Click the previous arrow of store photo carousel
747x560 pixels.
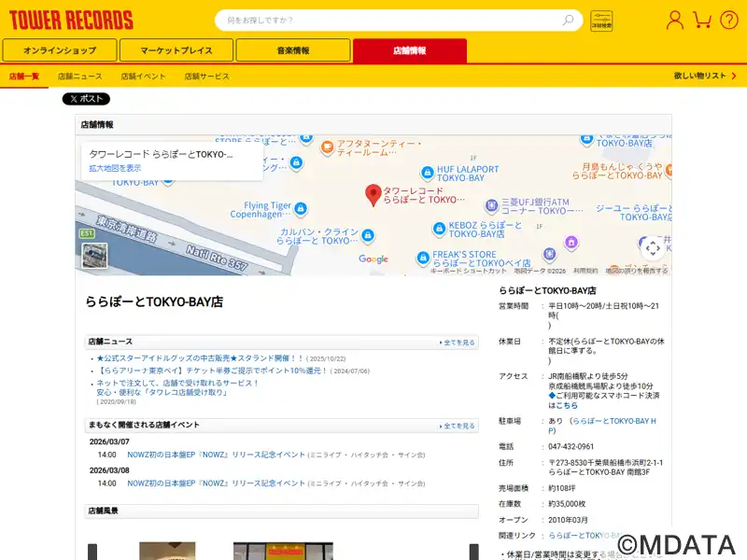[x=92, y=552]
